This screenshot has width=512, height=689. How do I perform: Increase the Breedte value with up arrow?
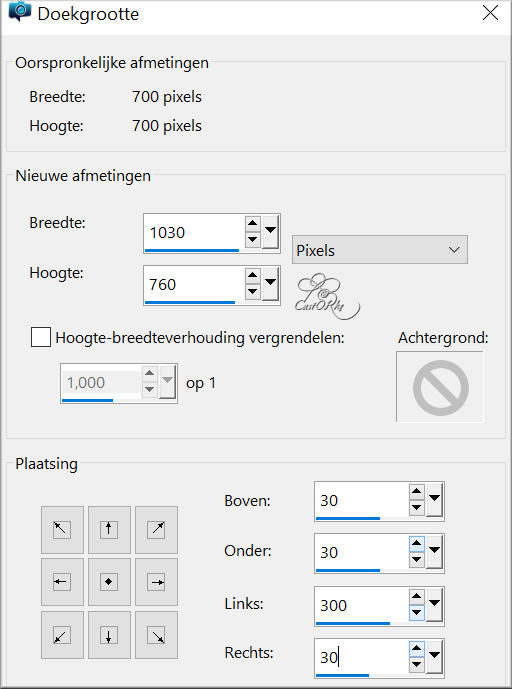[x=253, y=224]
